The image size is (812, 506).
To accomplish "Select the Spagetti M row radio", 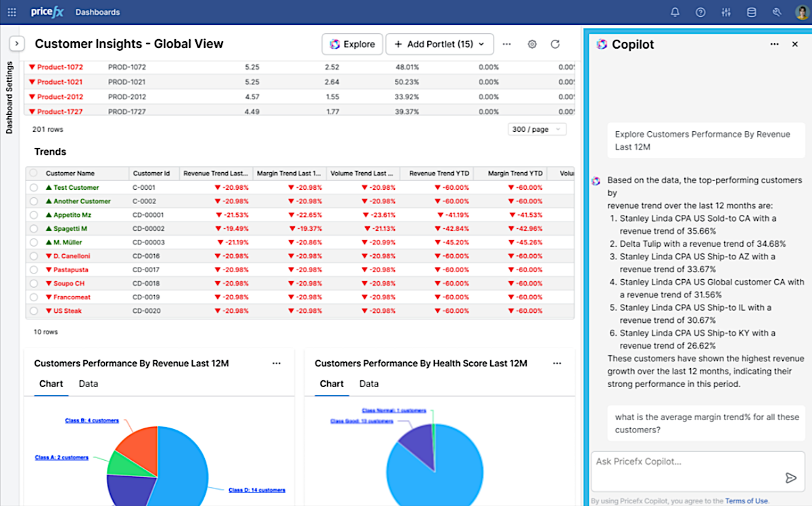I will (x=34, y=228).
